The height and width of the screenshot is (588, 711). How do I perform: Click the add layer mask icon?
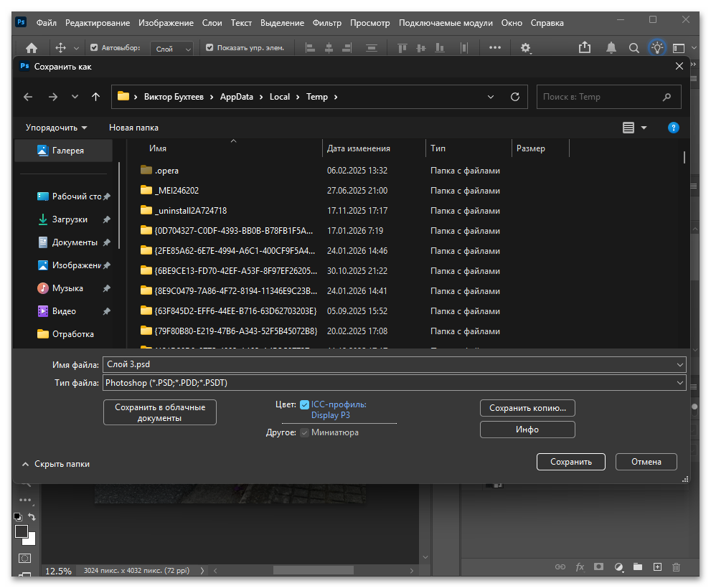598,567
